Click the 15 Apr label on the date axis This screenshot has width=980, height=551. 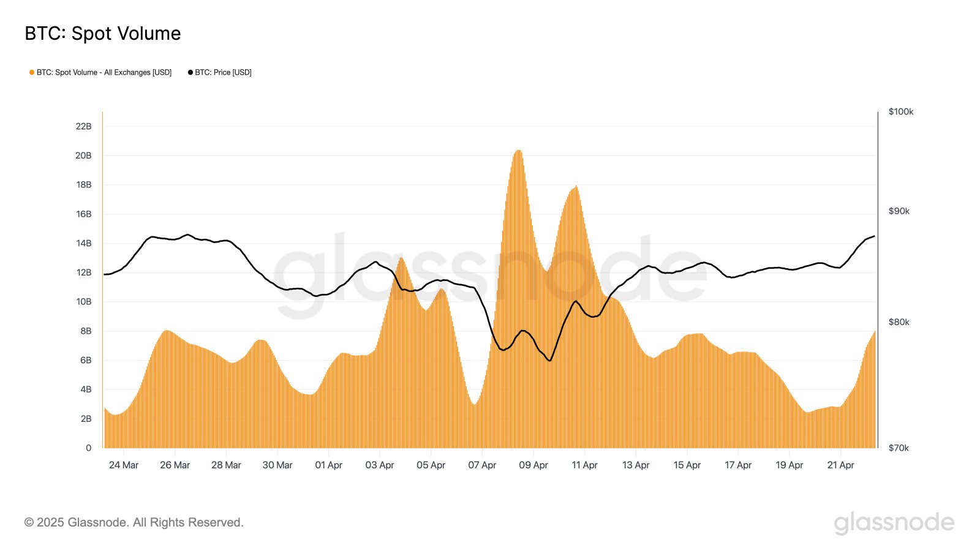coord(688,465)
